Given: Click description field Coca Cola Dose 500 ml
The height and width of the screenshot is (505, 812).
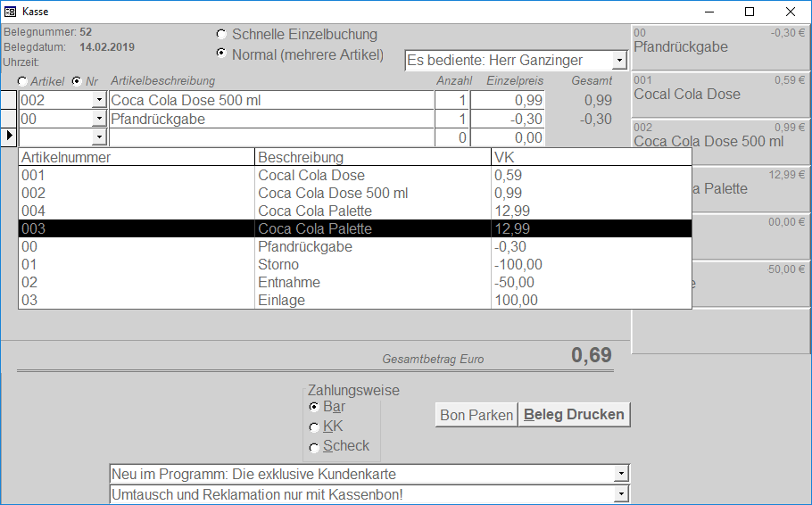Looking at the screenshot, I should [x=271, y=100].
